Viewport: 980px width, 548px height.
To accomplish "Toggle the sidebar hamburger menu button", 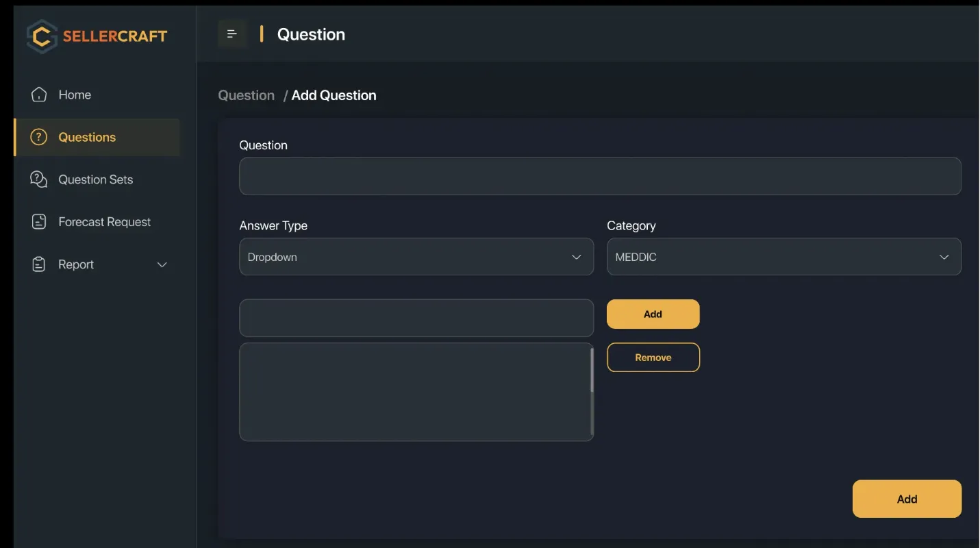I will click(x=232, y=34).
